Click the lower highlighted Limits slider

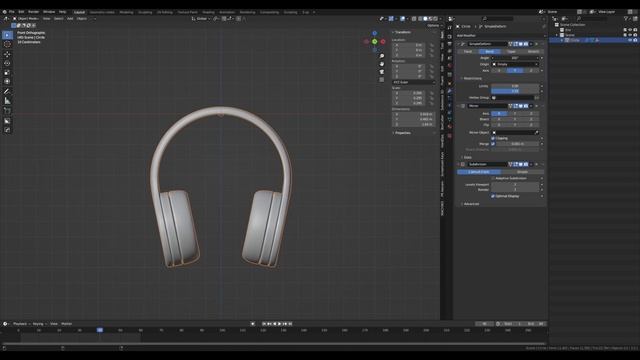515,91
